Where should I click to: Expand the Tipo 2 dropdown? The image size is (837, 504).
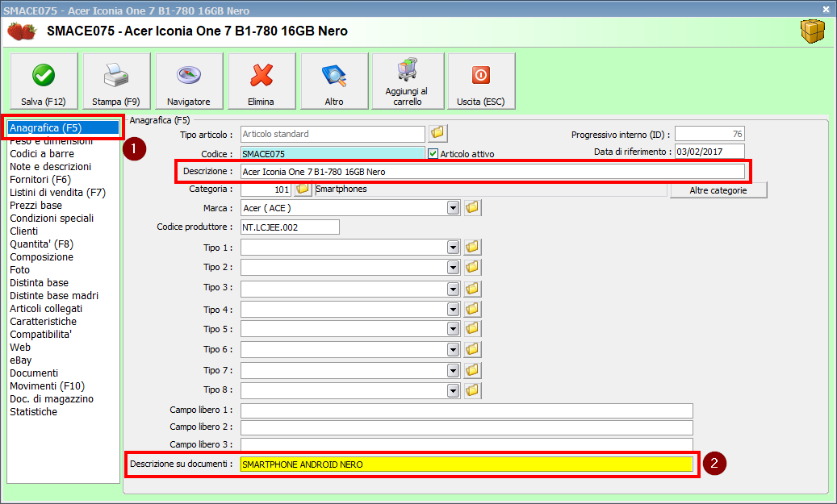(x=453, y=267)
